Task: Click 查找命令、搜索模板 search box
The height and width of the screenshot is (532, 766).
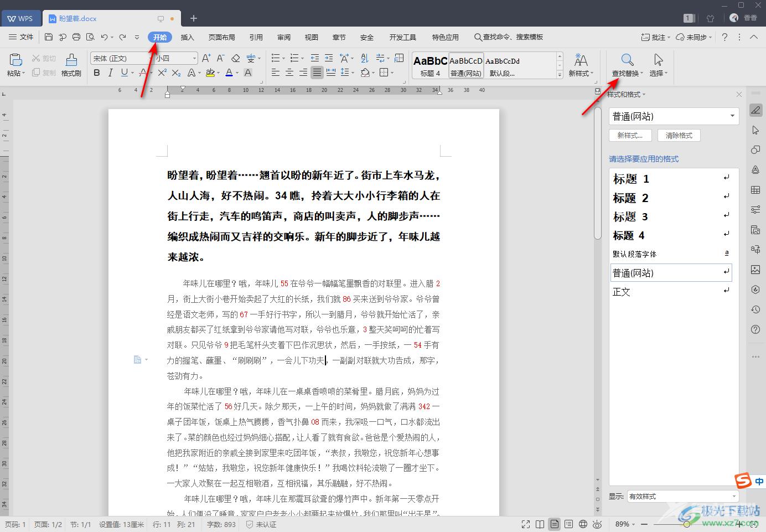Action: click(x=509, y=37)
